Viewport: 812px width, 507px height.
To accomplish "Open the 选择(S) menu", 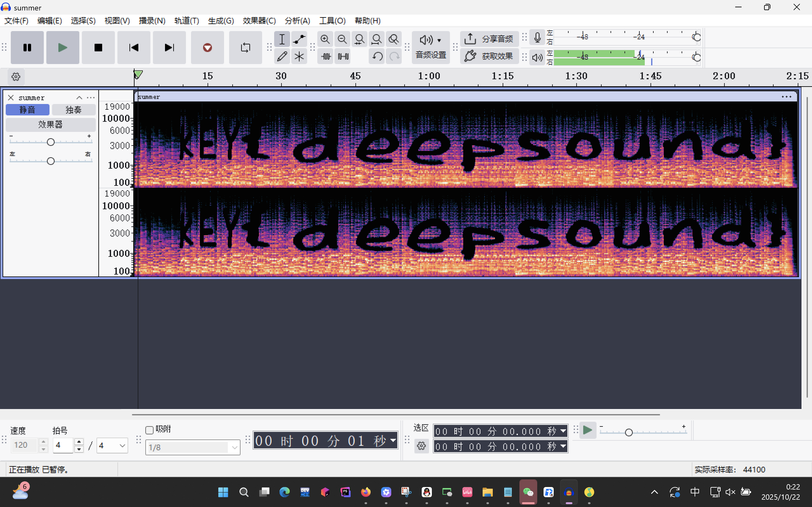I will (x=83, y=21).
